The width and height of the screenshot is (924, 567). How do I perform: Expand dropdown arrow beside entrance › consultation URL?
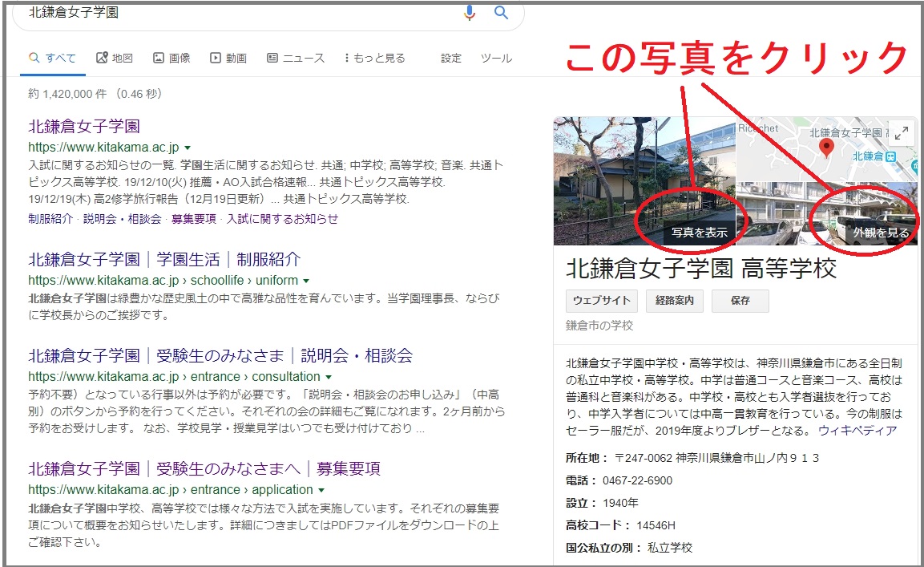coord(329,377)
